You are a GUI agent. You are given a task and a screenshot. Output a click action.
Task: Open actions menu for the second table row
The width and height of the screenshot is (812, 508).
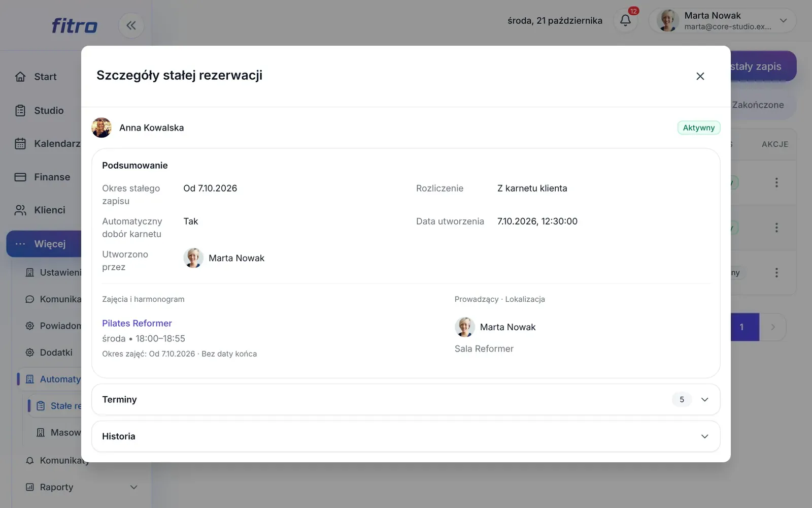pos(776,228)
